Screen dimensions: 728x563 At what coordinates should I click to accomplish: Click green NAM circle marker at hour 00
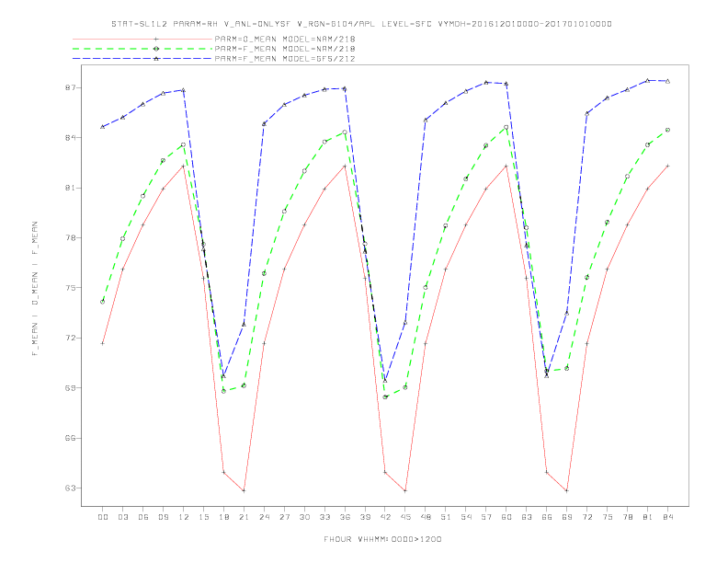click(x=103, y=302)
